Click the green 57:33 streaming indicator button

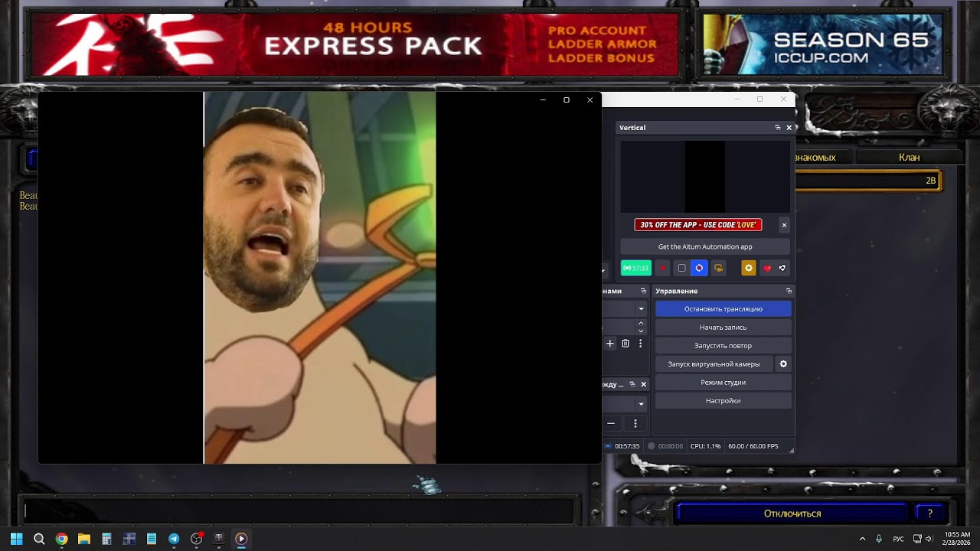pos(635,268)
